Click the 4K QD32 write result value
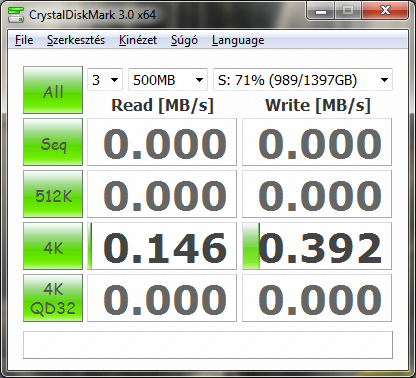This screenshot has width=416, height=378. 317,298
